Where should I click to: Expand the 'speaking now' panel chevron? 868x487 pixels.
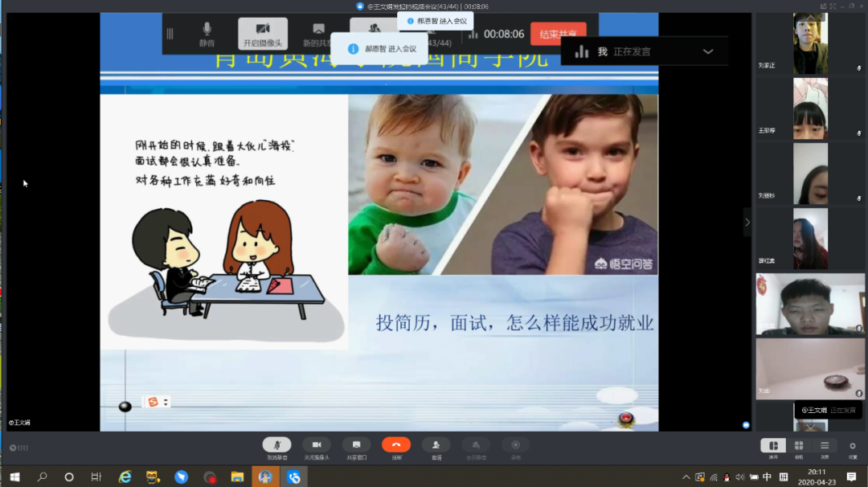pos(708,51)
